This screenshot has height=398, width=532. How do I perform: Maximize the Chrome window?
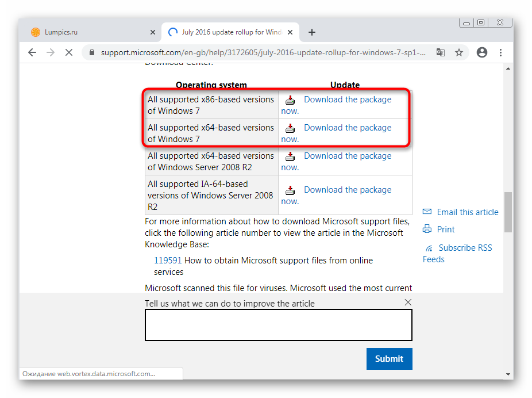481,22
